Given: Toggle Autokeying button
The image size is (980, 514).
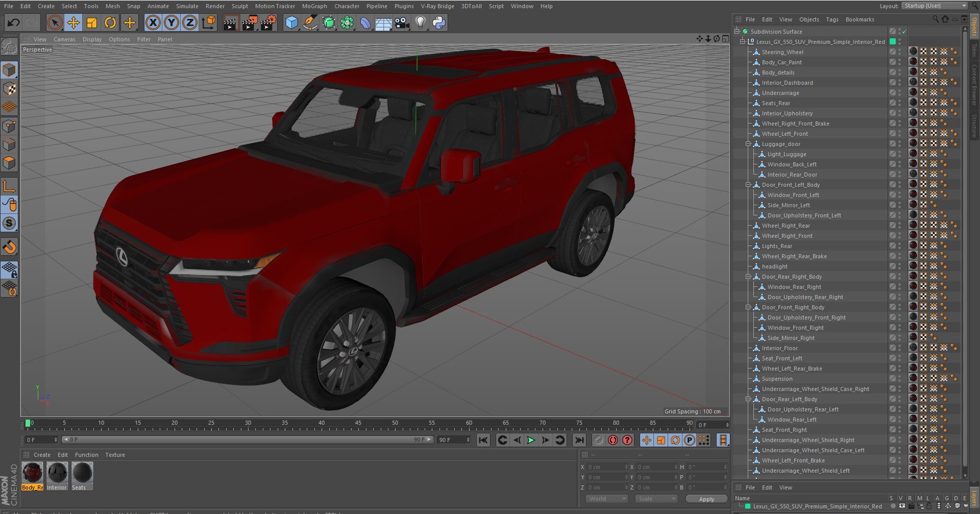Looking at the screenshot, I should [x=613, y=440].
